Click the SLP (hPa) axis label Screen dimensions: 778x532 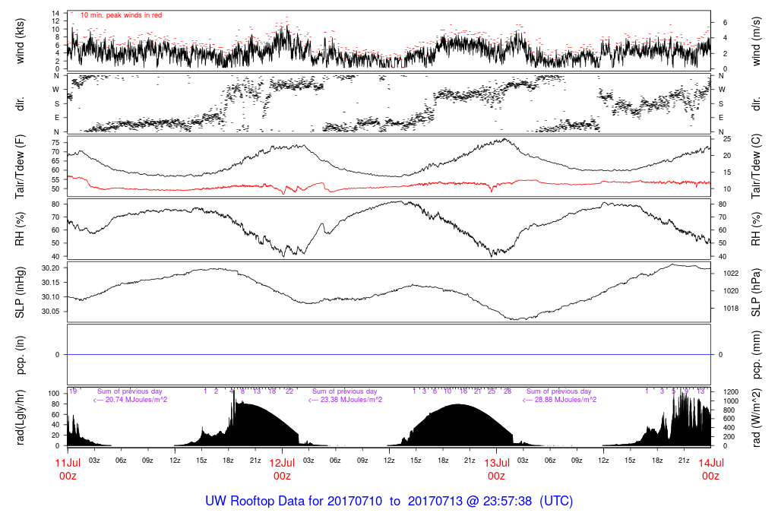(756, 291)
